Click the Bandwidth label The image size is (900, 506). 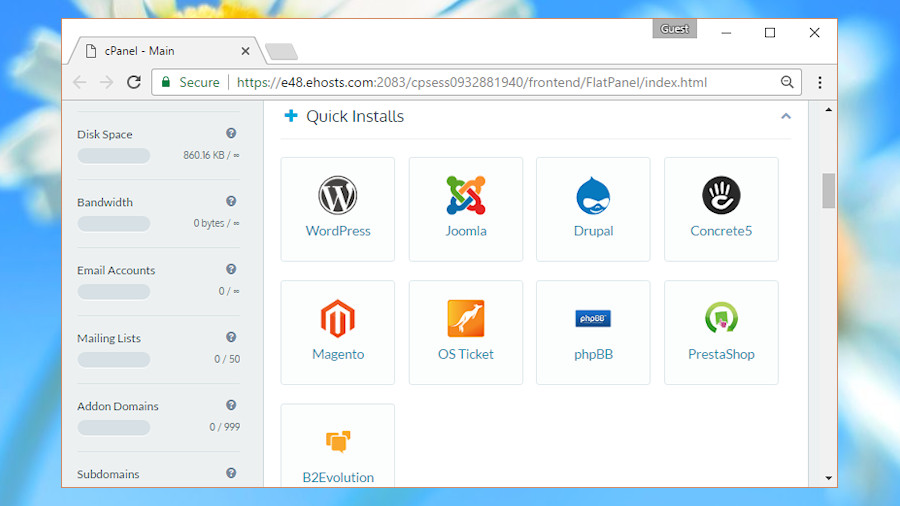click(x=104, y=202)
